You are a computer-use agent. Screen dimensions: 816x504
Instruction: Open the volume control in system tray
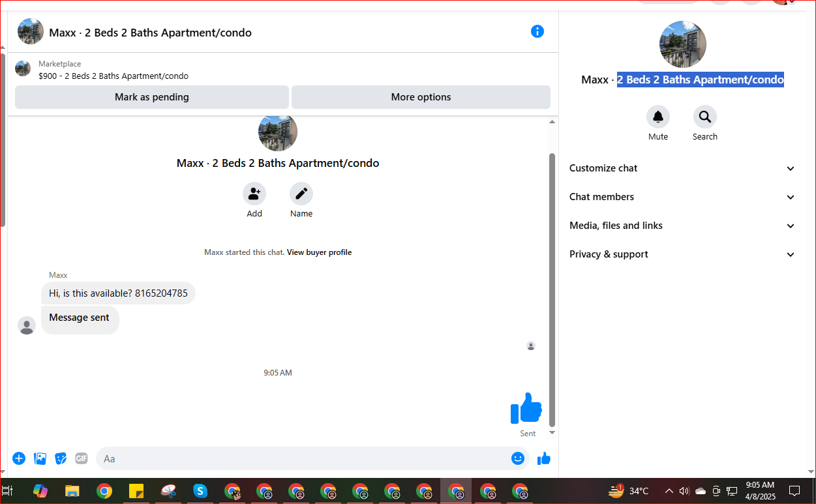(684, 491)
